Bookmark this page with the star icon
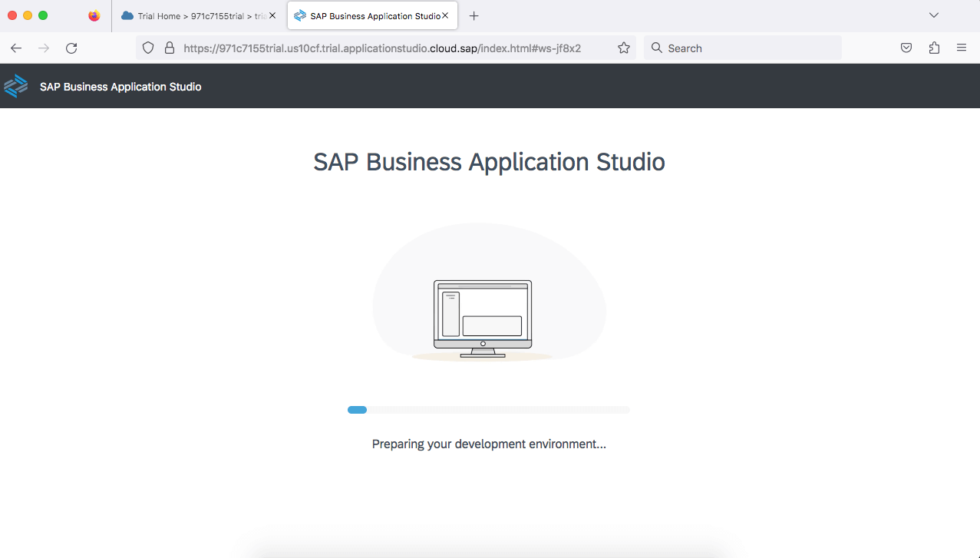This screenshot has width=980, height=558. tap(624, 48)
